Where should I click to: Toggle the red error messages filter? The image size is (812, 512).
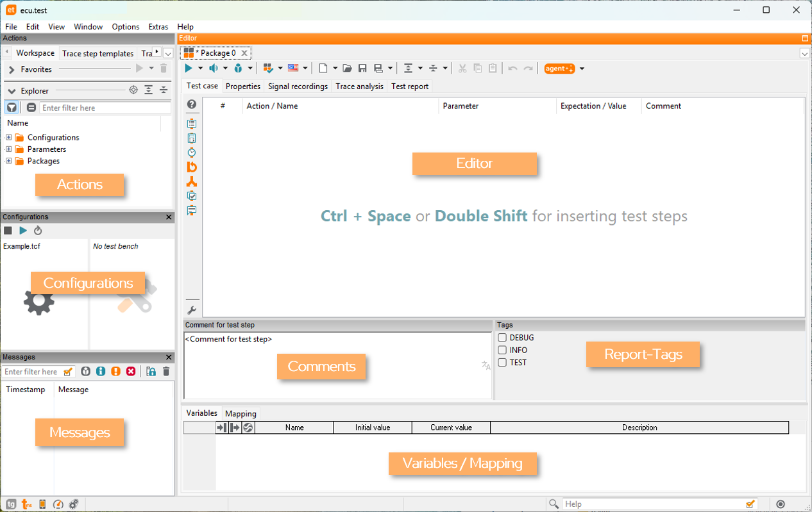pyautogui.click(x=131, y=371)
